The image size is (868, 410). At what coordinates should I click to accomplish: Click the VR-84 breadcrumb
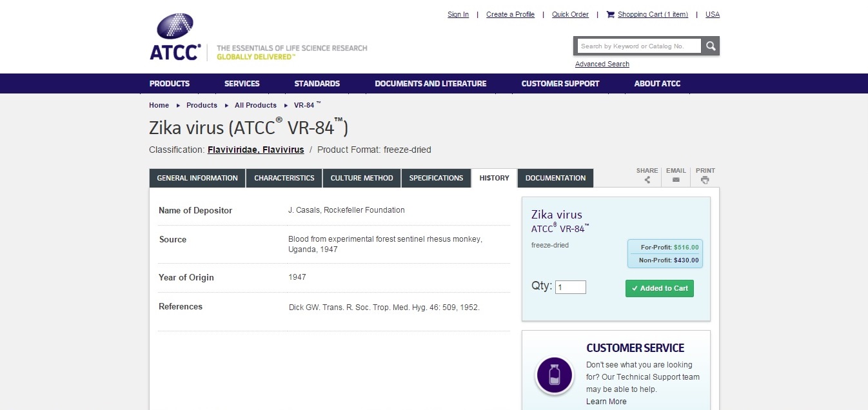click(307, 104)
